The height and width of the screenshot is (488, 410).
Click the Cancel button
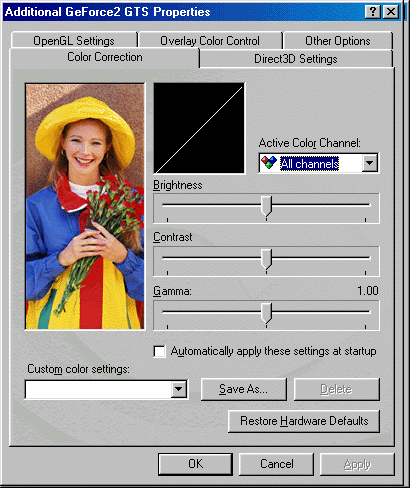click(x=277, y=464)
